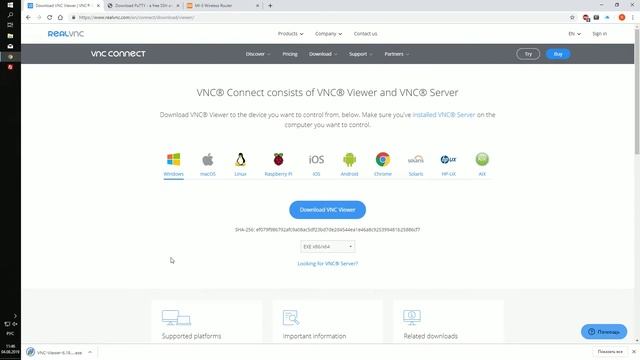Viewport: 640px width, 360px height.
Task: Switch to the Wireless Router tab
Action: [x=222, y=6]
